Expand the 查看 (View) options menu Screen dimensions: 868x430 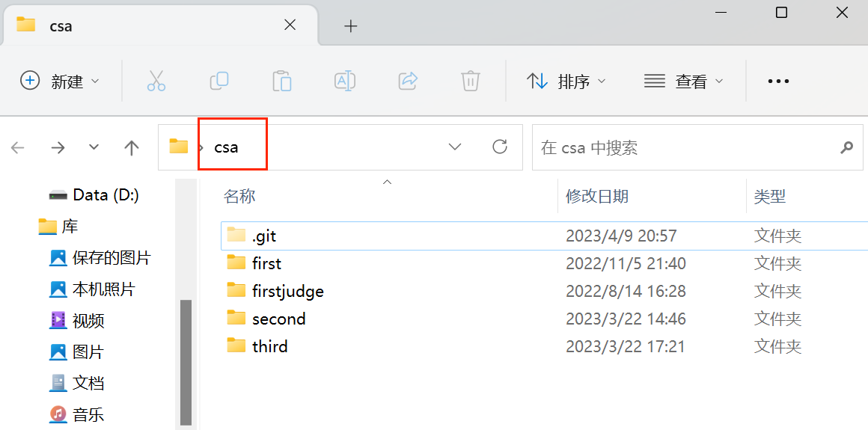point(684,81)
